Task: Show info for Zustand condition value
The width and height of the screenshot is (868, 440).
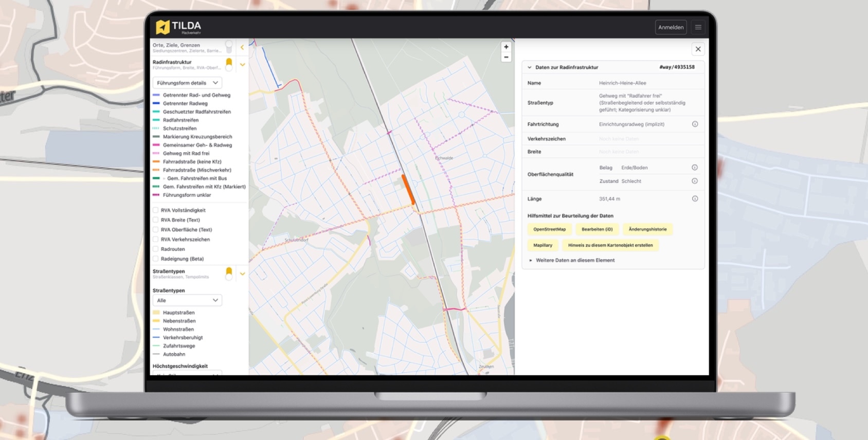Action: pos(695,181)
